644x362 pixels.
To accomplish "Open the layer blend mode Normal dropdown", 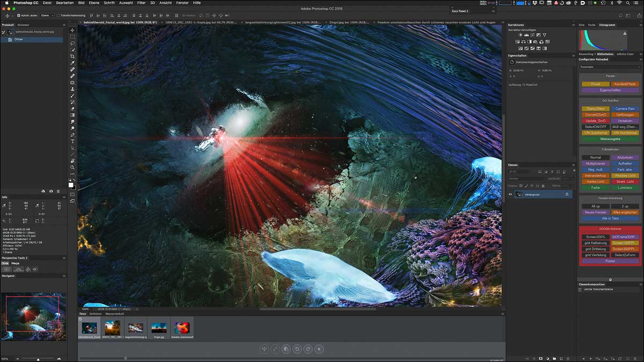I will coord(525,178).
